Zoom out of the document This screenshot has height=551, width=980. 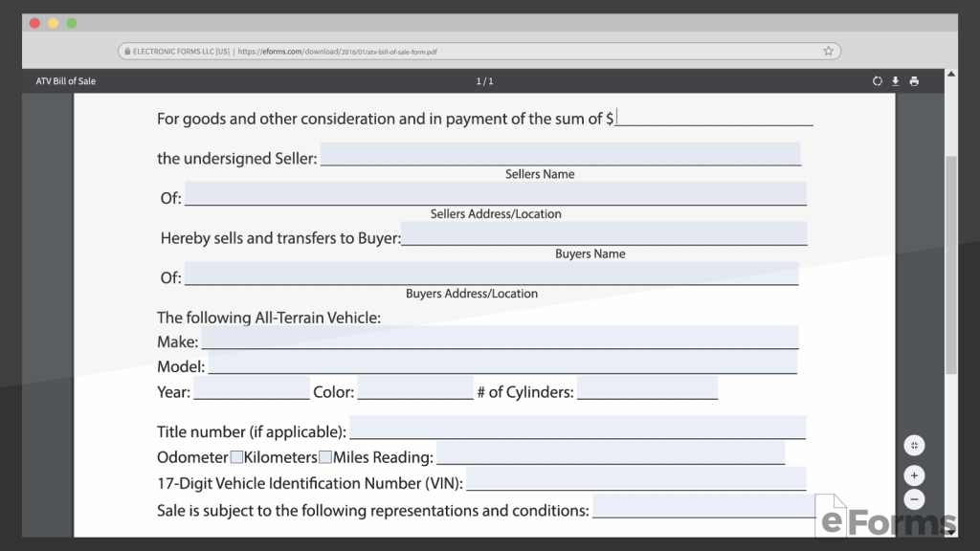(914, 498)
